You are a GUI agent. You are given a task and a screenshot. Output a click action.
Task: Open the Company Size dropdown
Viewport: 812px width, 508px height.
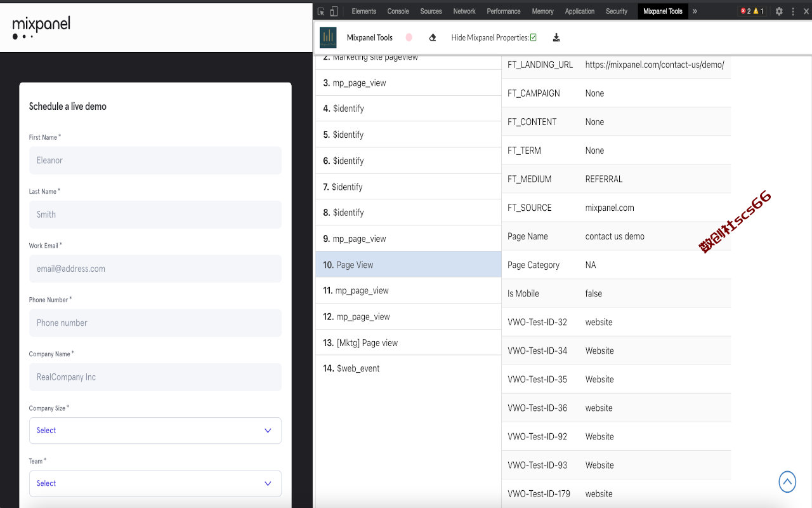pyautogui.click(x=155, y=431)
